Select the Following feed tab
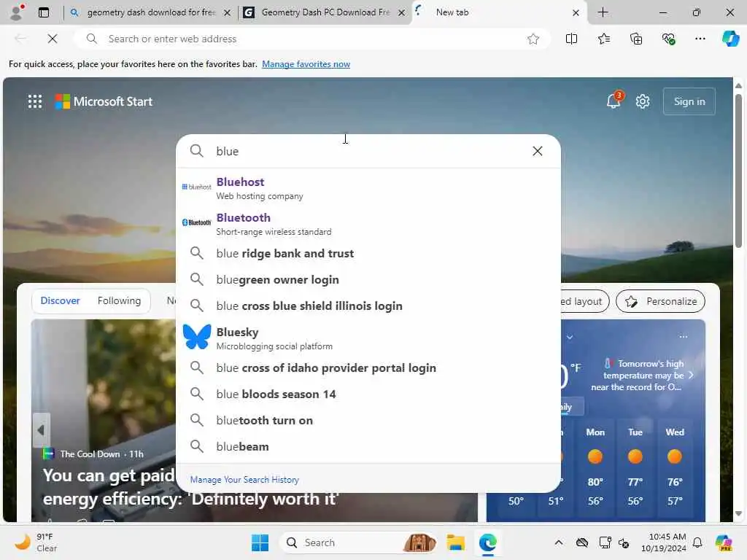747x560 pixels. click(x=119, y=301)
